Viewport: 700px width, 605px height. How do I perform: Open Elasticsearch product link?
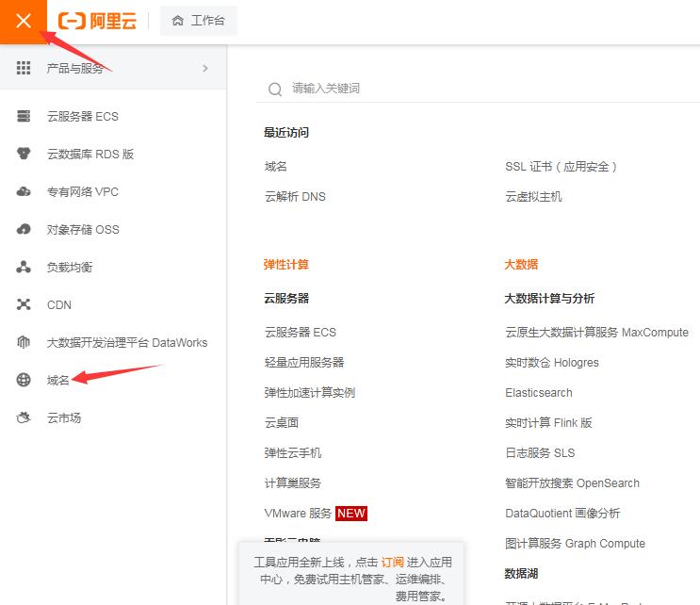[539, 392]
